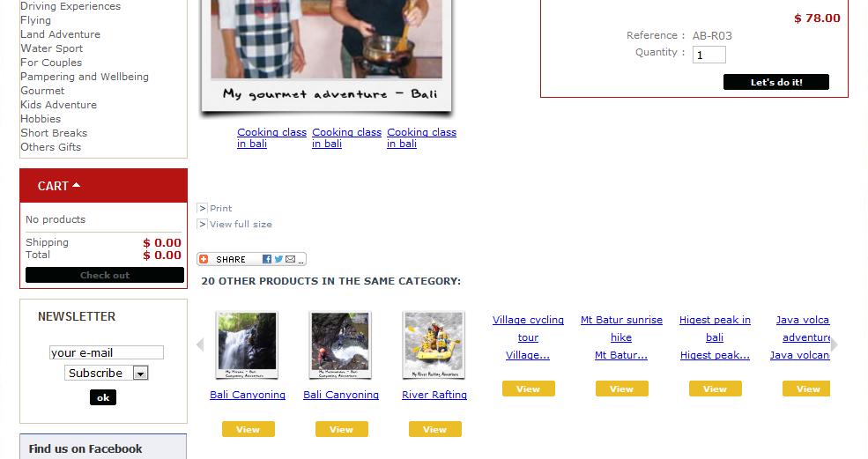Share on Facebook via the share bar icon
The image size is (868, 459).
click(267, 259)
